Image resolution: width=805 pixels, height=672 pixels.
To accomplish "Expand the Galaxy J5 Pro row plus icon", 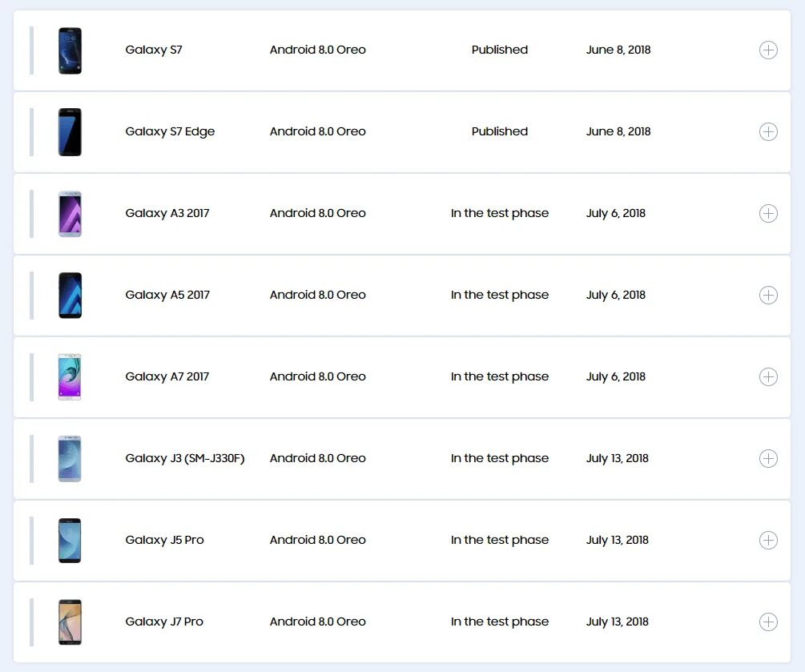I will (x=768, y=540).
